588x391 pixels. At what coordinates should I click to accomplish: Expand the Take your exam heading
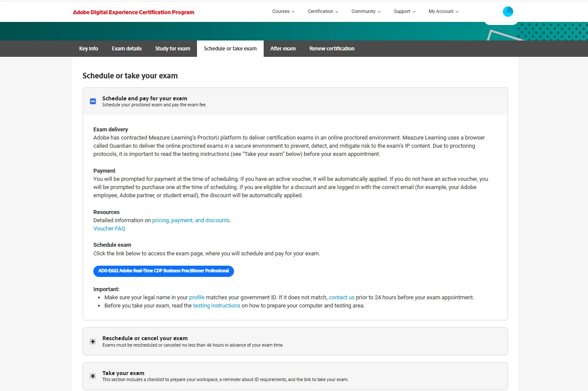pos(123,373)
